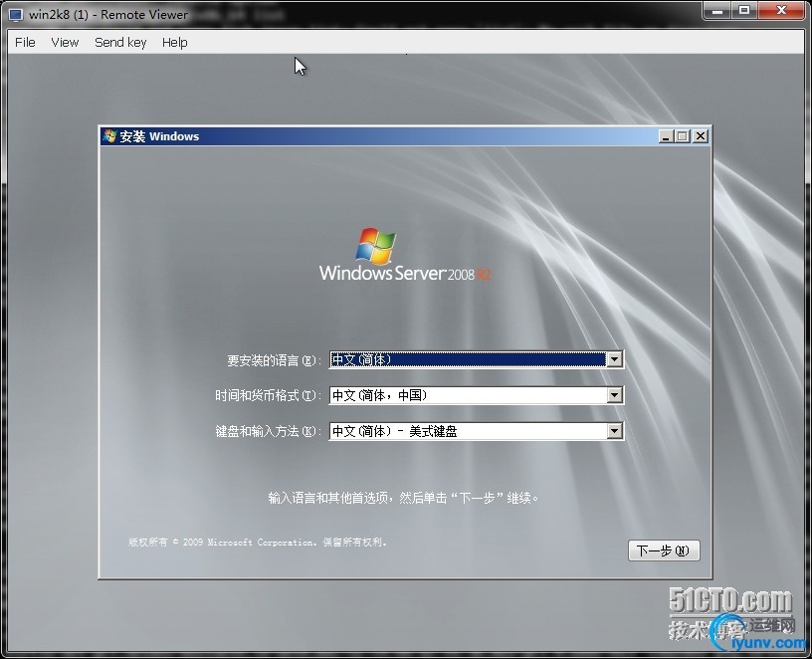812x659 pixels.
Task: Expand the 键盘和输入方法 dropdown arrow
Action: (x=614, y=431)
